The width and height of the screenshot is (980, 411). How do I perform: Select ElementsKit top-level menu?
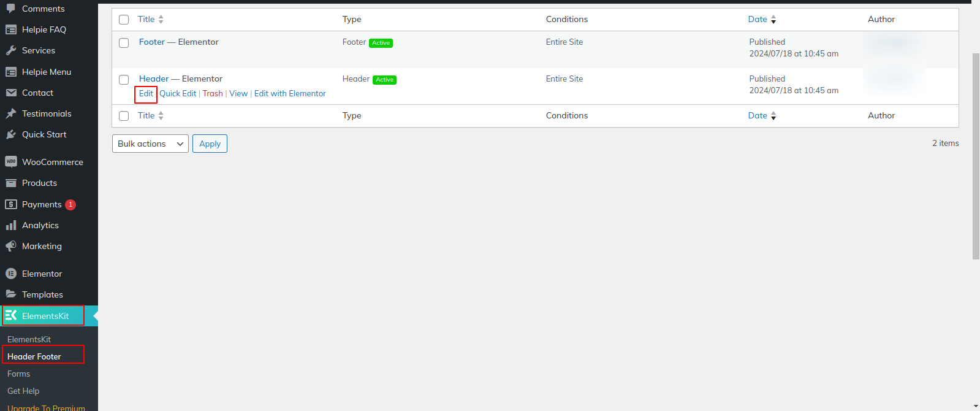pos(49,316)
